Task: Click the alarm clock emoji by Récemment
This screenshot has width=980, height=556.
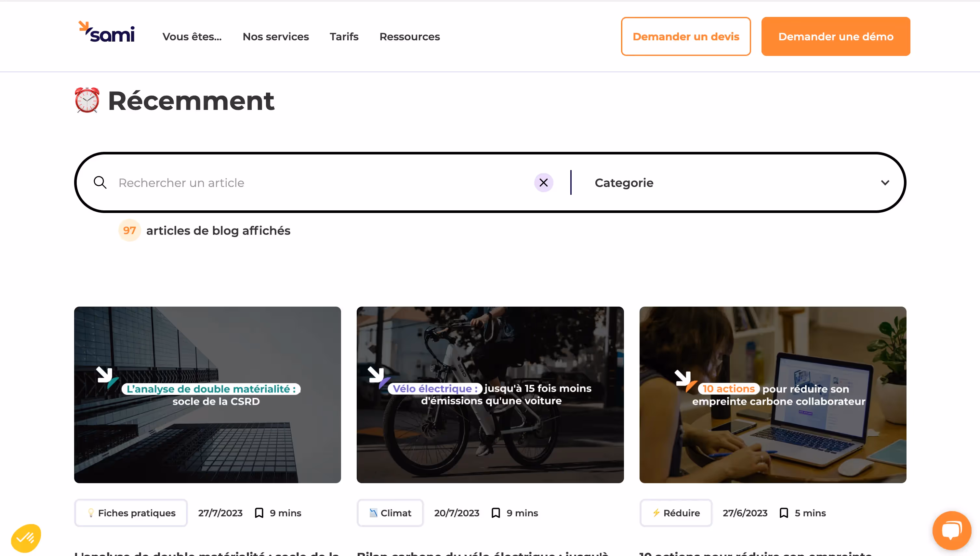Action: point(87,100)
